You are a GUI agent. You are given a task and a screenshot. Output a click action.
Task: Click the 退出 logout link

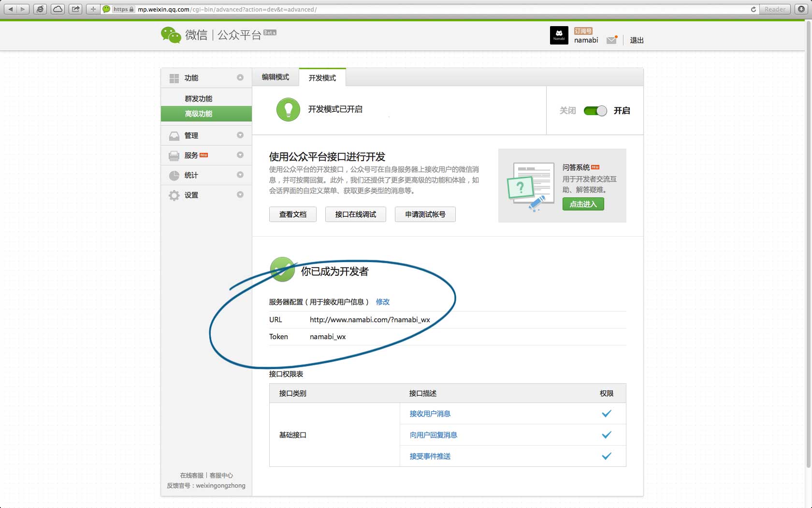click(x=637, y=40)
